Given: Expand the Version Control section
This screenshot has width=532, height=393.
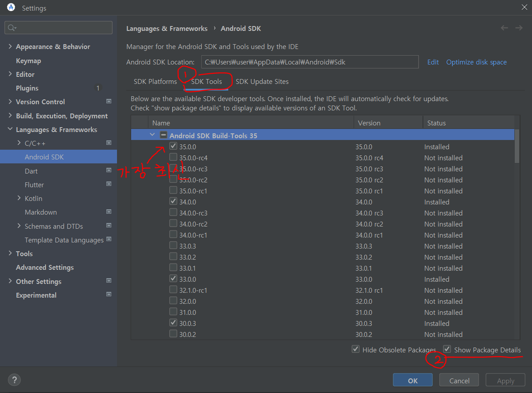Looking at the screenshot, I should point(10,102).
